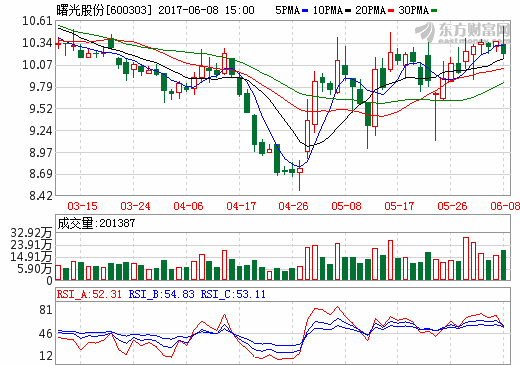This screenshot has height=365, width=520.
Task: Click the 东方财富网 watermark logo
Action: (463, 33)
